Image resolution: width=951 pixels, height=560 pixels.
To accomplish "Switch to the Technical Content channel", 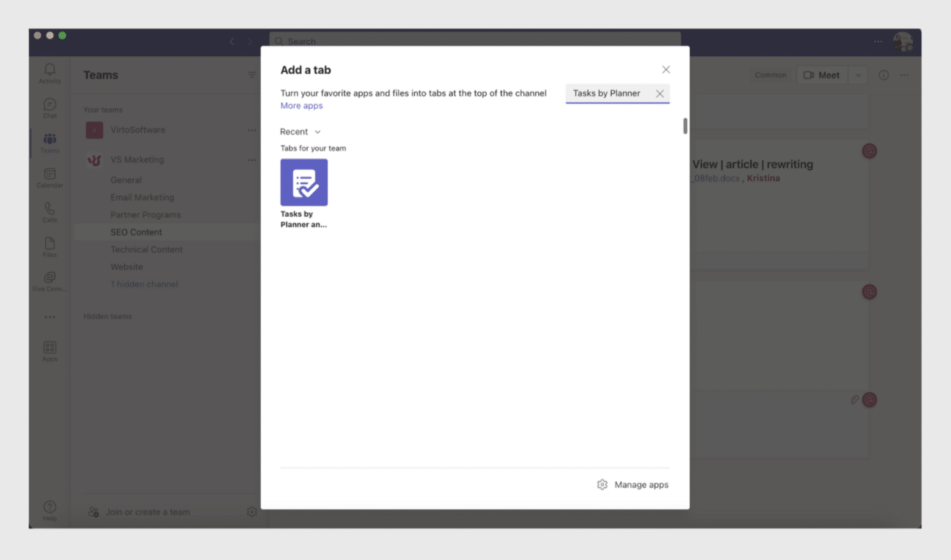I will point(147,249).
